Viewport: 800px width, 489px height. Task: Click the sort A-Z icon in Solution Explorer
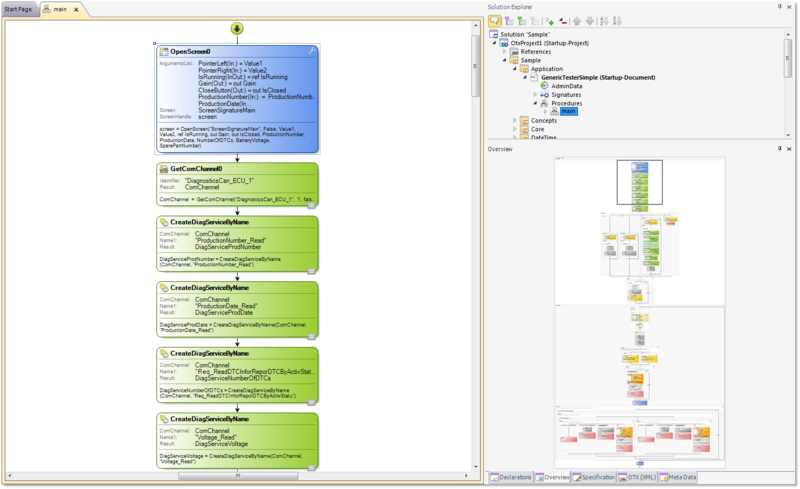(x=604, y=20)
